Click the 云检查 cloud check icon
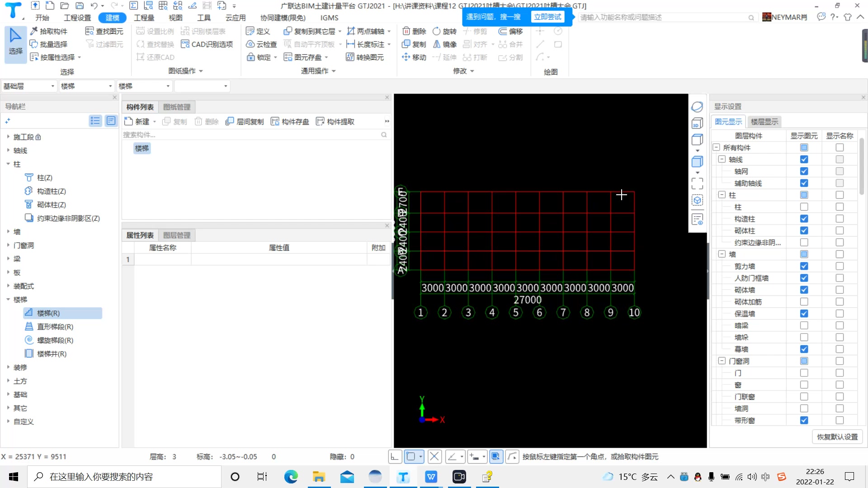Screen dimensions: 868x488 [x=251, y=44]
